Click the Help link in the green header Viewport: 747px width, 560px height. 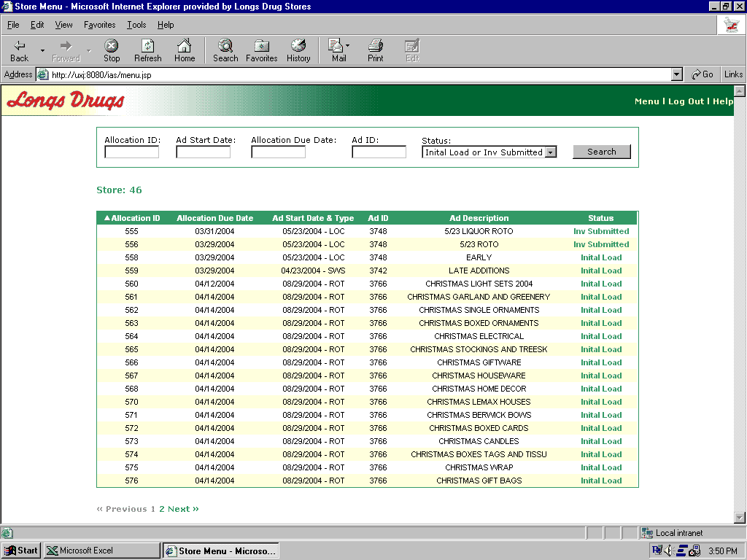click(723, 101)
